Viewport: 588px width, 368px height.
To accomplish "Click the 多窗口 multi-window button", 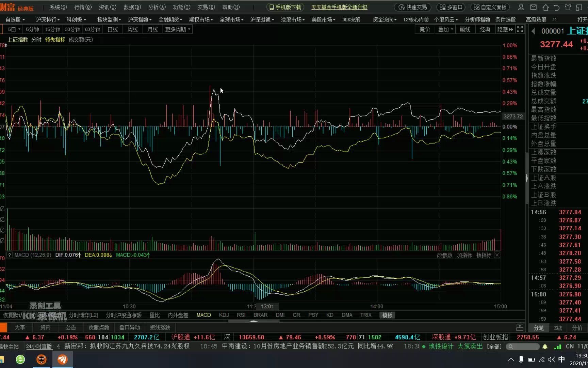I will point(451,7).
